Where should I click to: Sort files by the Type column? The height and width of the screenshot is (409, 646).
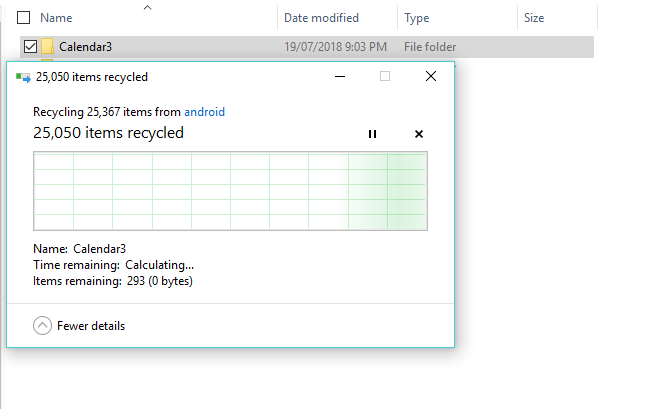point(417,18)
